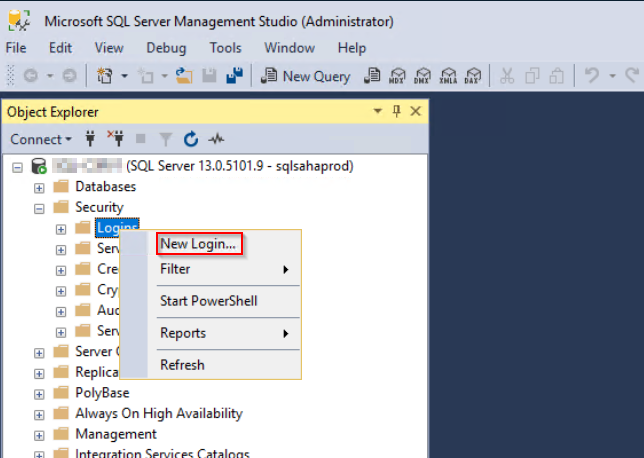Click the Navigate Forward icon
Viewport: 644px width, 458px height.
pos(69,76)
